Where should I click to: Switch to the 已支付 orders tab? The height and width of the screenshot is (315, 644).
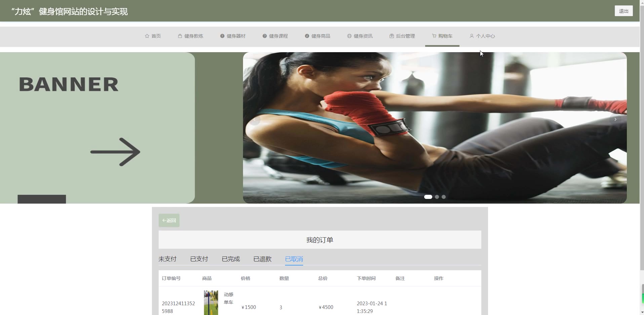[199, 259]
